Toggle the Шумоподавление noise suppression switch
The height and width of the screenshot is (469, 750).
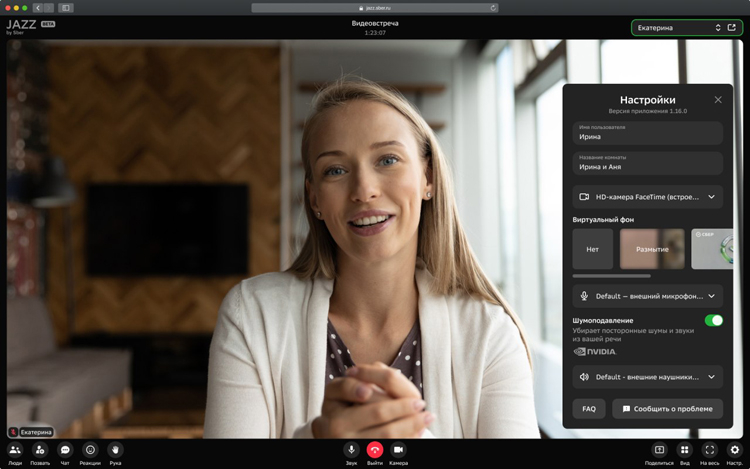point(713,320)
